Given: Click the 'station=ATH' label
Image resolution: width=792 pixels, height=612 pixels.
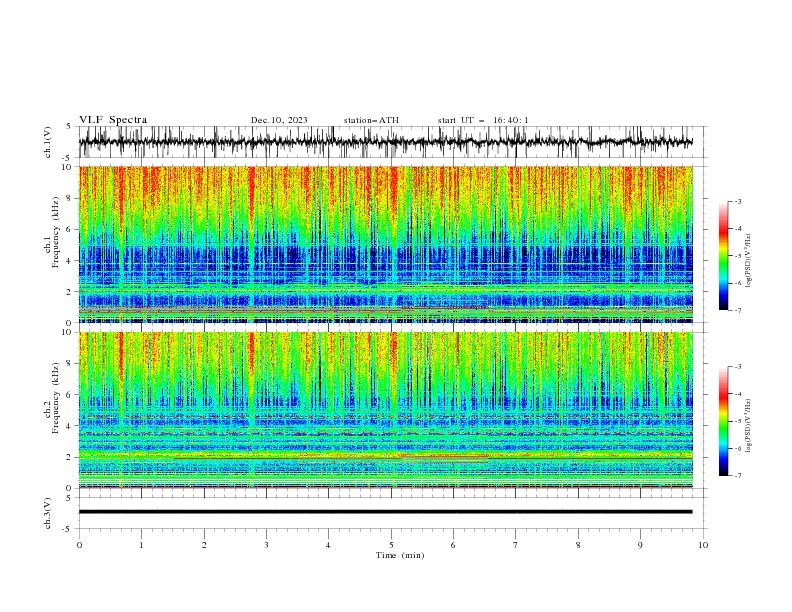Looking at the screenshot, I should 371,120.
